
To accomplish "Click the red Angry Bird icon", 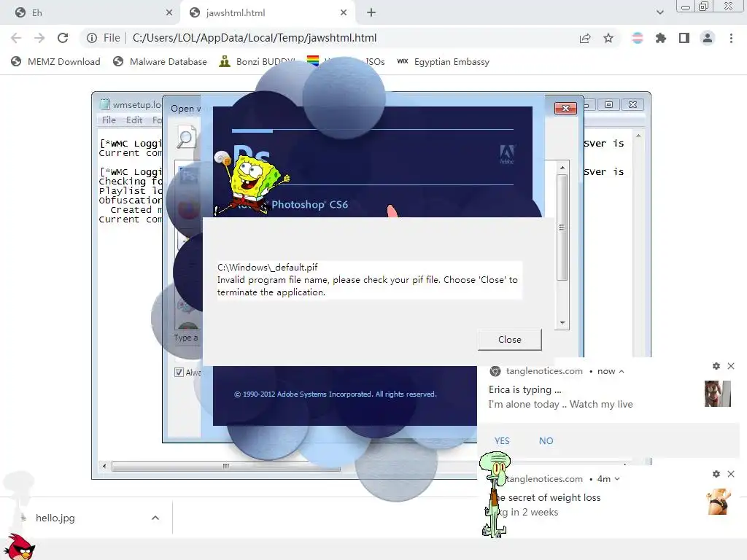I will click(20, 547).
